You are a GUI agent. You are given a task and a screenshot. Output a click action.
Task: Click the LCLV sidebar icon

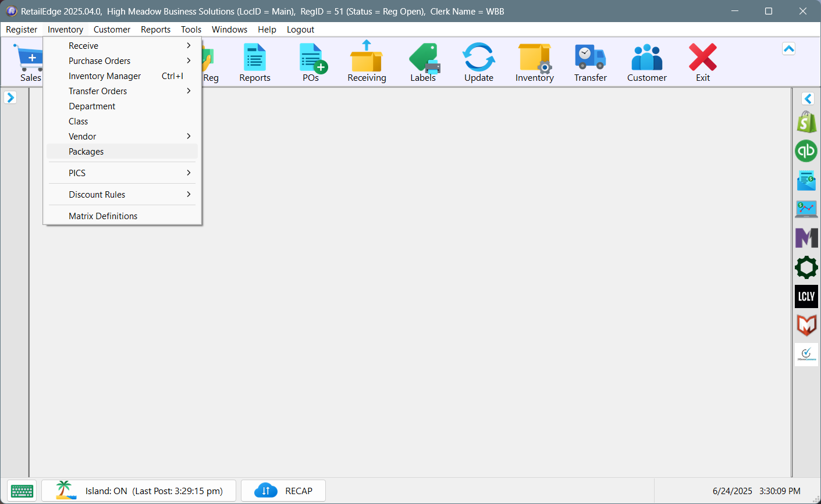[806, 296]
